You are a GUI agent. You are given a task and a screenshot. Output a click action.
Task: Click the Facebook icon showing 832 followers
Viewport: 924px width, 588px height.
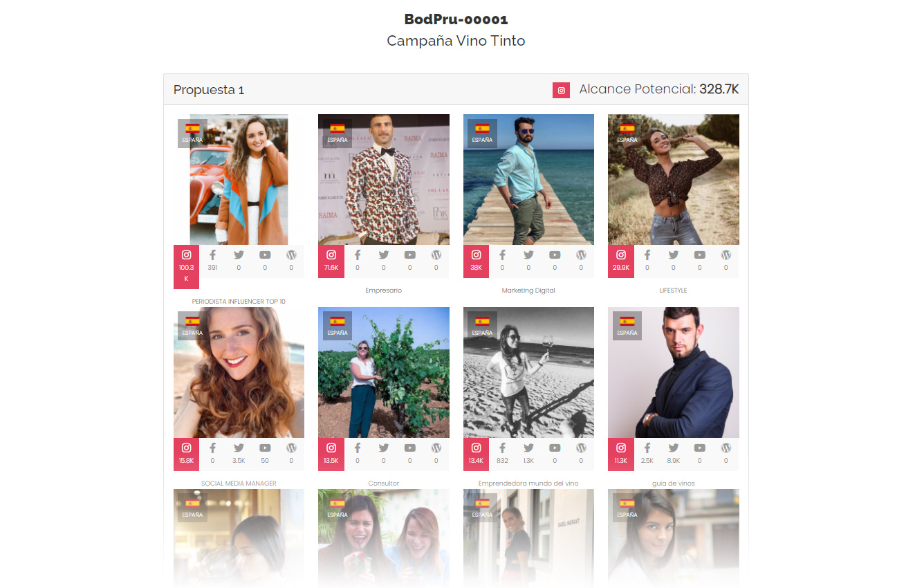pos(502,448)
